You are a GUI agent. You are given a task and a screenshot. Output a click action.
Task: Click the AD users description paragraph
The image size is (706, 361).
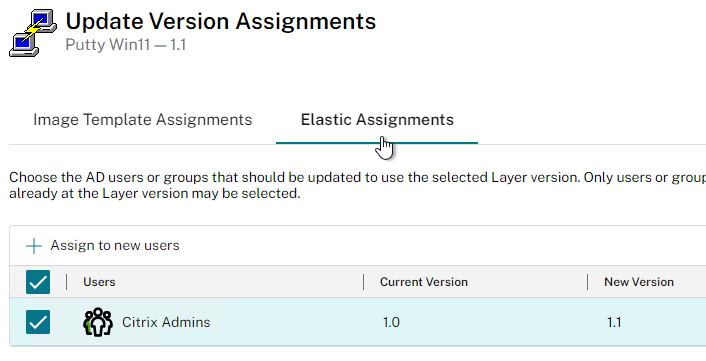358,185
